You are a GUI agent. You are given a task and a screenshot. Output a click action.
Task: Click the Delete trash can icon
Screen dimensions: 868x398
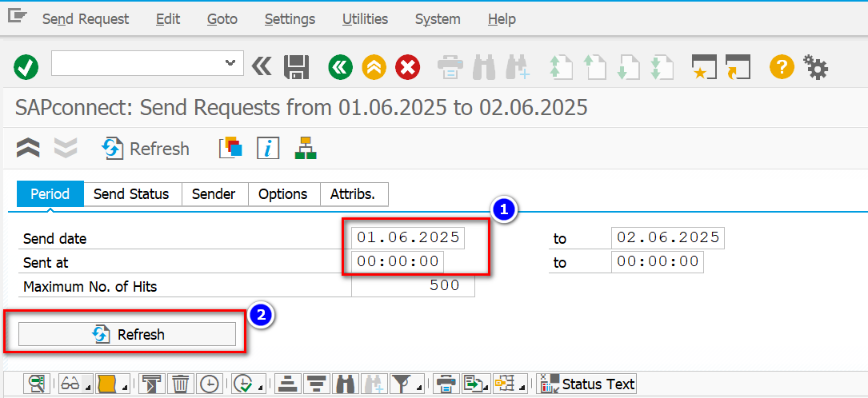tap(181, 383)
